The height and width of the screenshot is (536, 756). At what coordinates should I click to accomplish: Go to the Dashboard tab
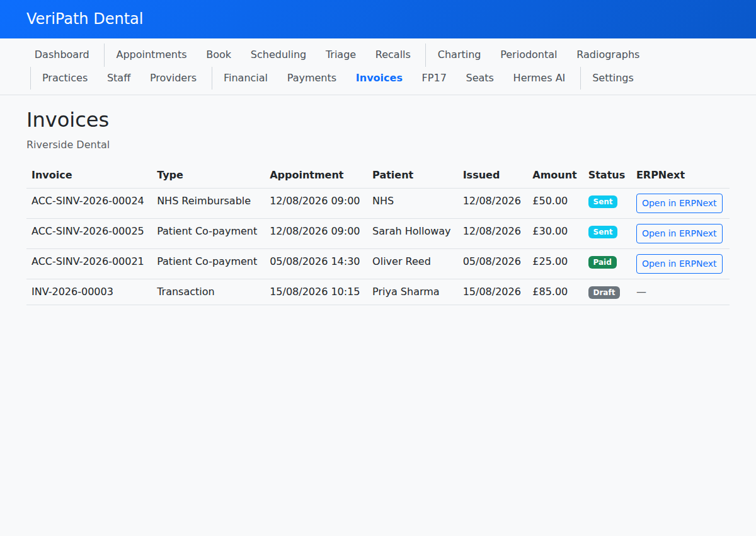(62, 55)
